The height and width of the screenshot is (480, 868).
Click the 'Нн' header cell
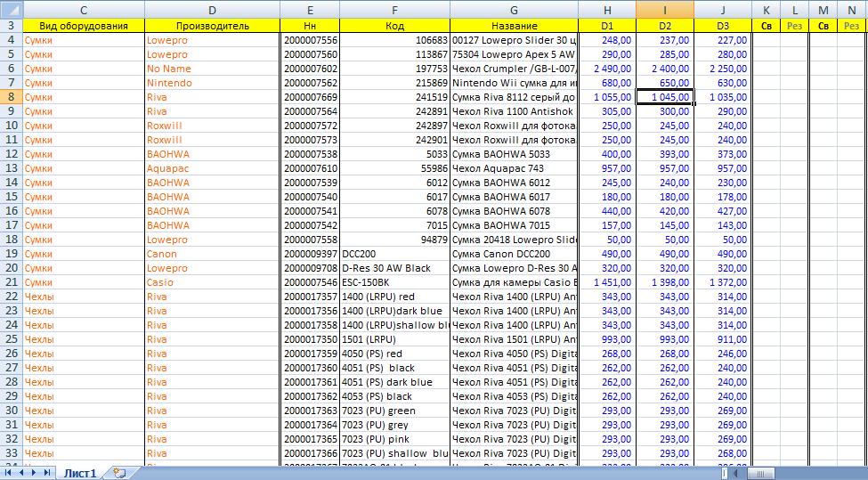(310, 26)
